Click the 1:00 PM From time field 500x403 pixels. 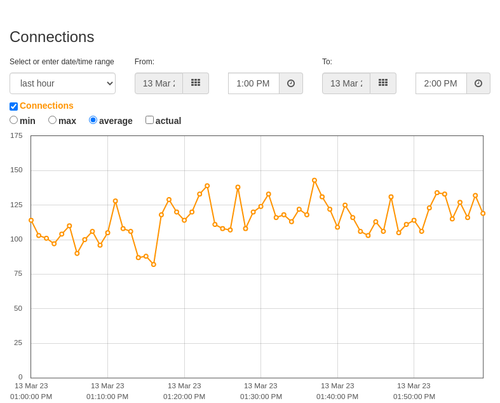(254, 83)
